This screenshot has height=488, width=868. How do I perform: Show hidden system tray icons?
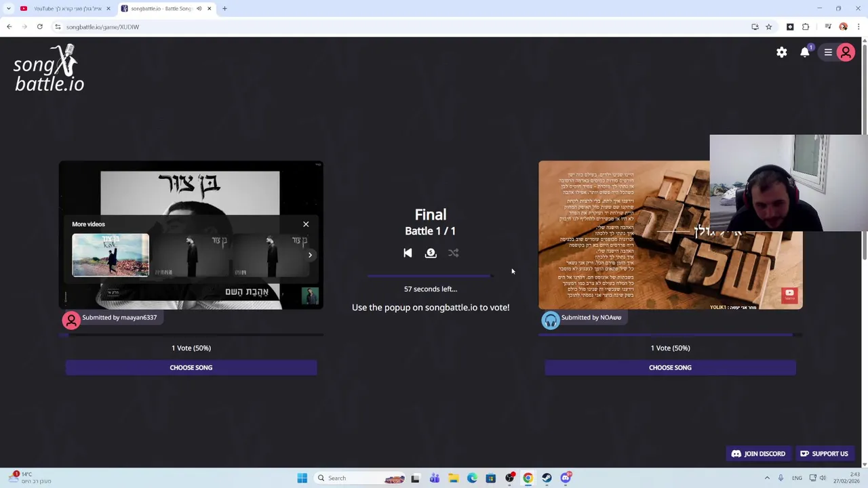(x=767, y=478)
